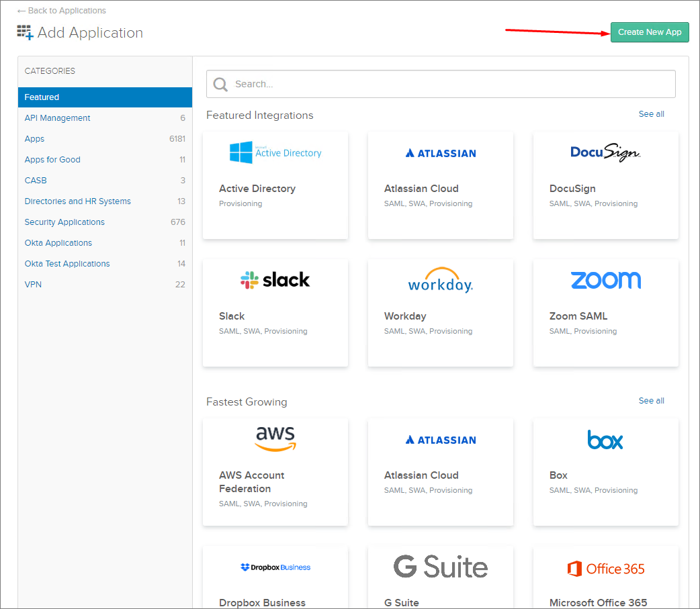Go Back to Applications
The height and width of the screenshot is (609, 700).
[x=62, y=10]
